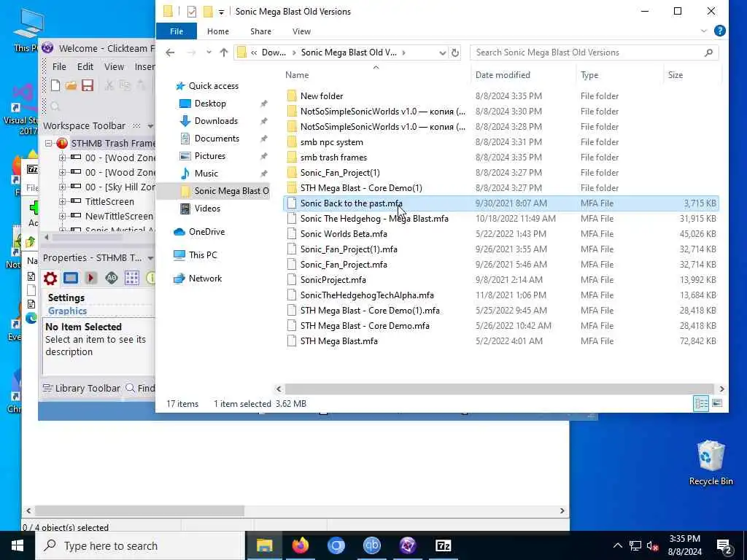The height and width of the screenshot is (560, 747).
Task: Click the Open folder icon in Clickteam toolbar
Action: click(x=71, y=85)
